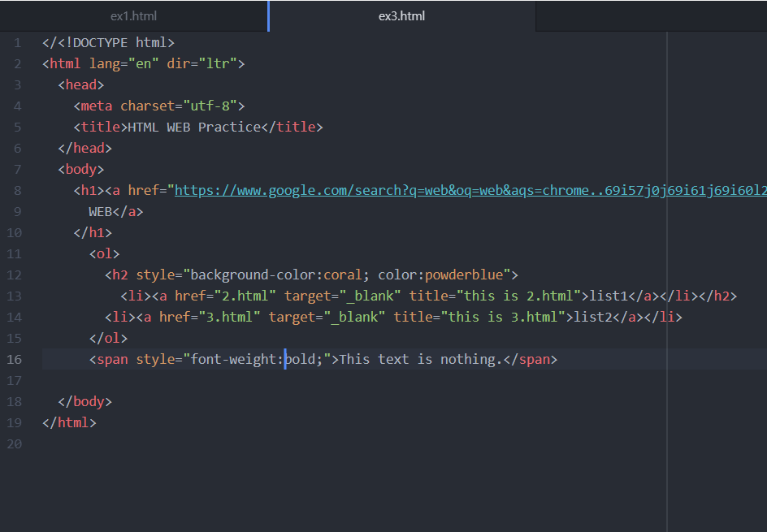Click line number 1 in gutter
The width and height of the screenshot is (767, 532).
click(18, 43)
